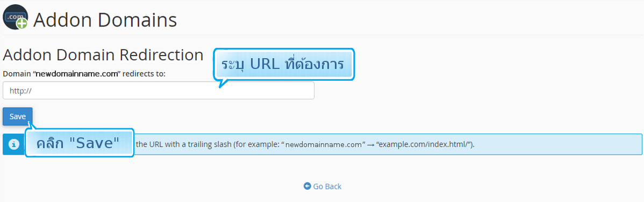Click the arrow symbol in the notice example

(371, 145)
